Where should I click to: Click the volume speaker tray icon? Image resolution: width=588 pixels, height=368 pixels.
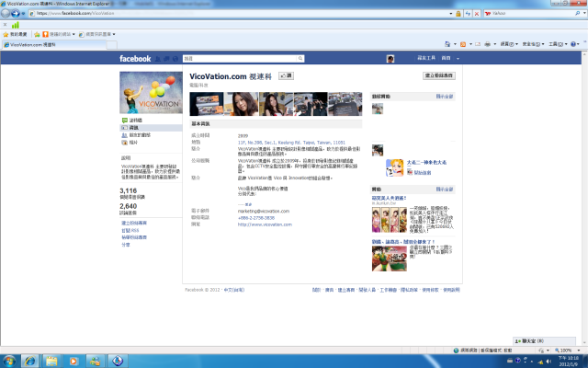[548, 361]
